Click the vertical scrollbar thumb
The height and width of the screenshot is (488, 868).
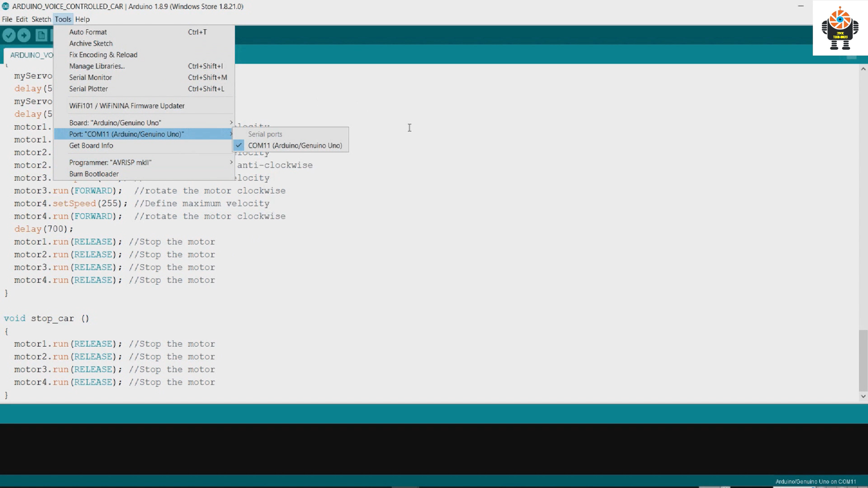[x=863, y=360]
